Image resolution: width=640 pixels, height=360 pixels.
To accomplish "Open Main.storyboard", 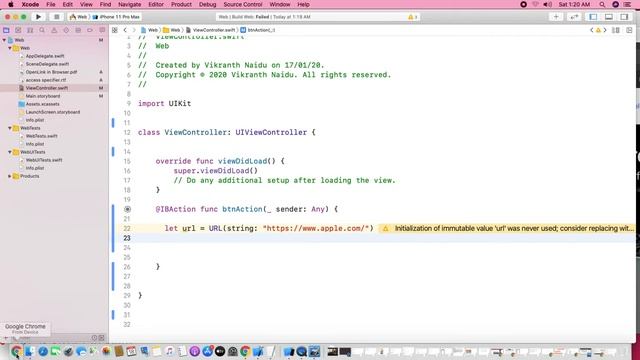I will click(43, 96).
